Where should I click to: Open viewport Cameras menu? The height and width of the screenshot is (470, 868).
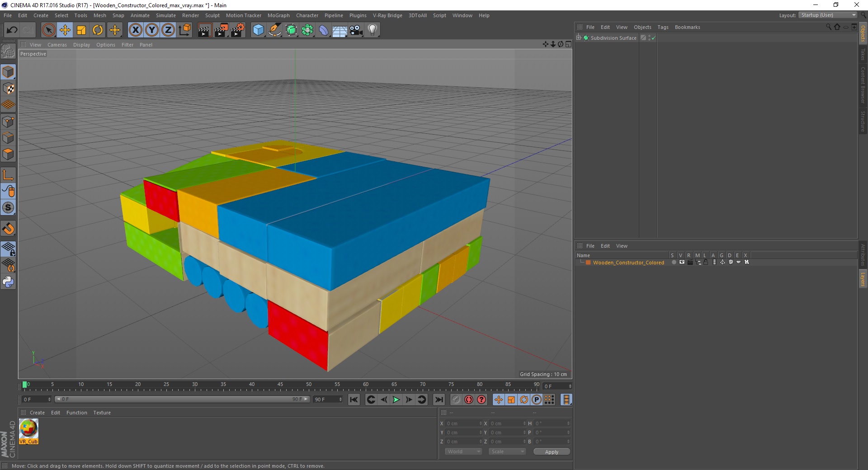(x=57, y=45)
